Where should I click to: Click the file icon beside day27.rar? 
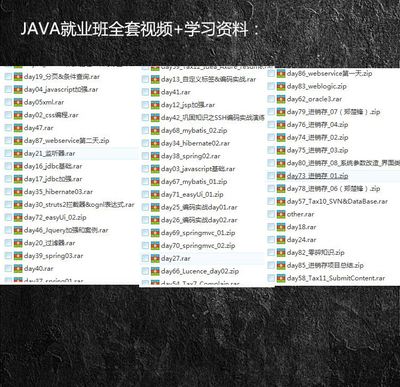pyautogui.click(x=155, y=258)
